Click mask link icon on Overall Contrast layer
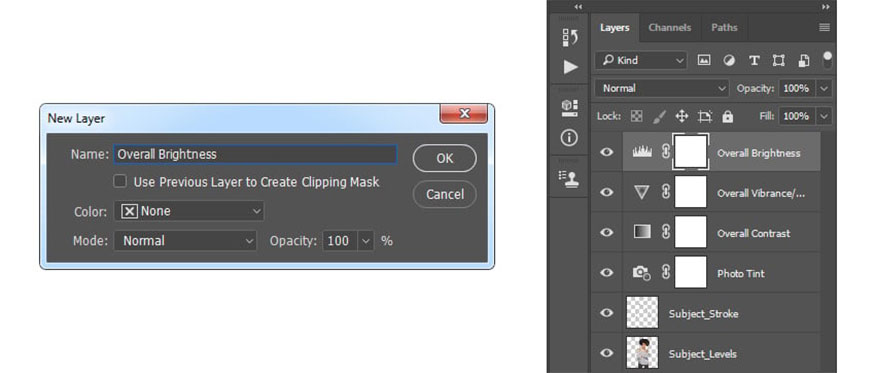The width and height of the screenshot is (875, 373). (665, 232)
